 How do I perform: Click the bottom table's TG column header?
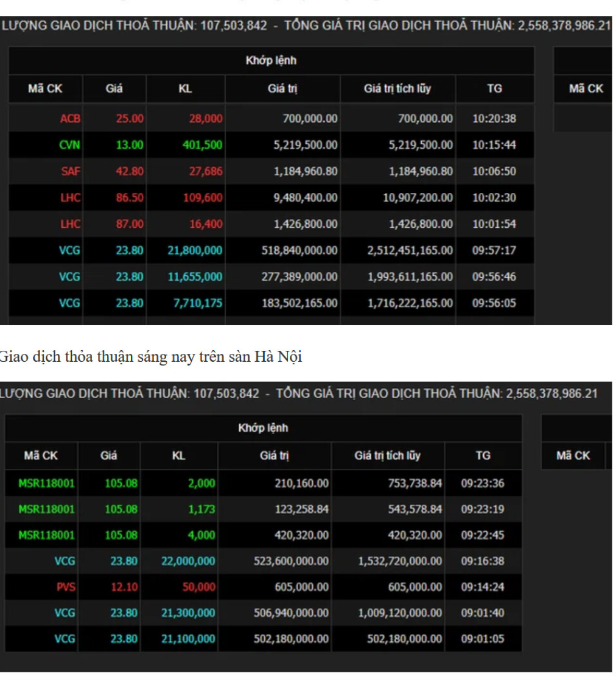(x=483, y=456)
